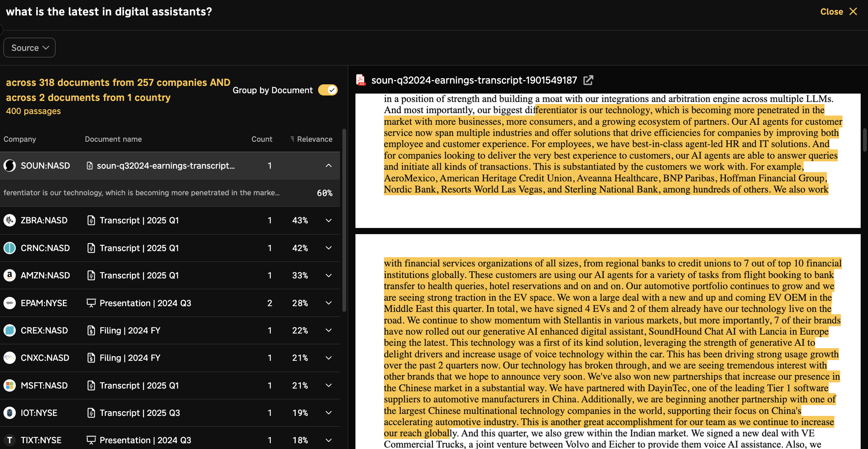Click the 400 passages count text

[x=34, y=111]
